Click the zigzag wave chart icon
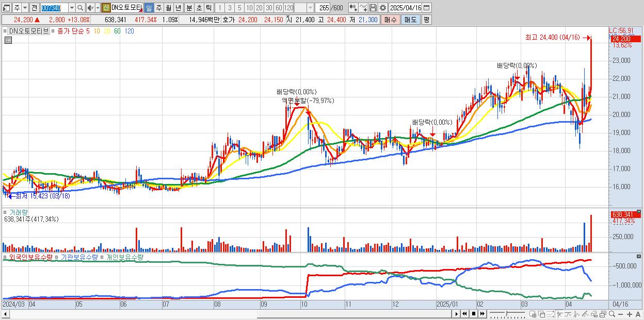Image resolution: width=644 pixels, height=320 pixels. 576,314
